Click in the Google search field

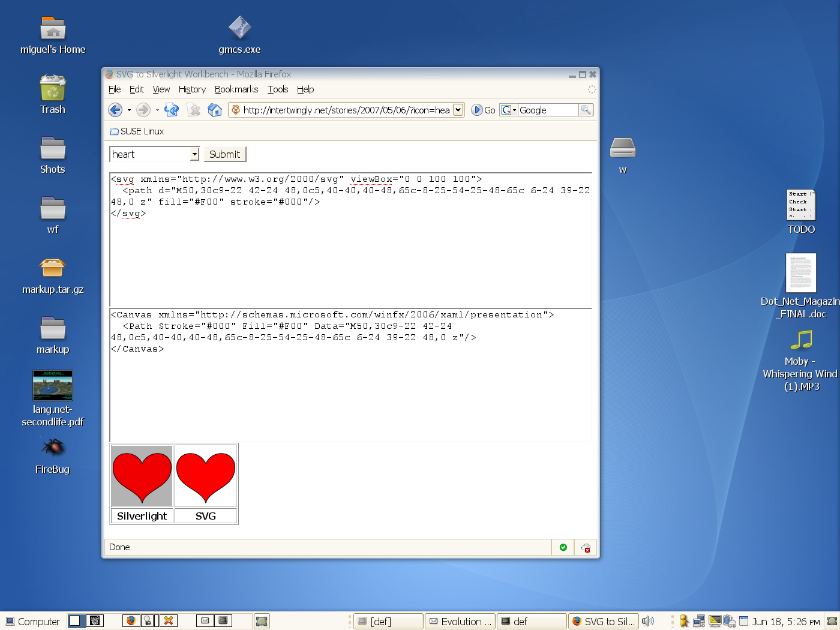coord(548,110)
